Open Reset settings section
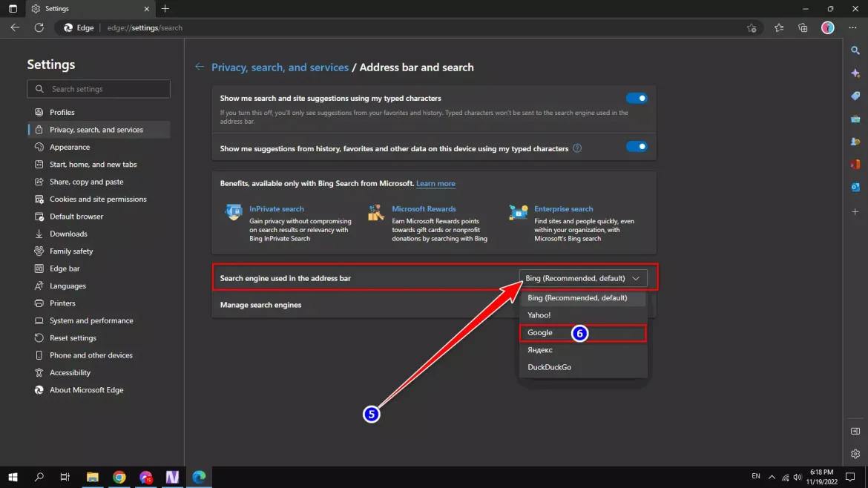The height and width of the screenshot is (488, 868). pos(99,338)
